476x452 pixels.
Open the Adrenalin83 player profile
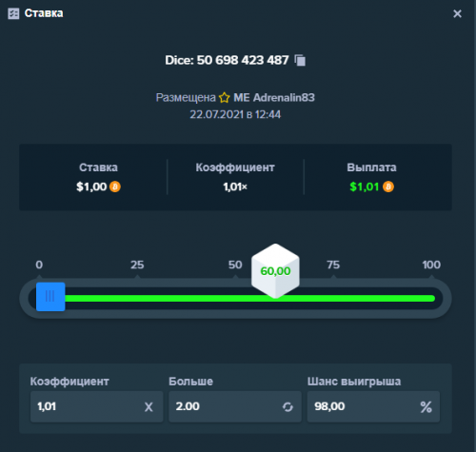(274, 97)
